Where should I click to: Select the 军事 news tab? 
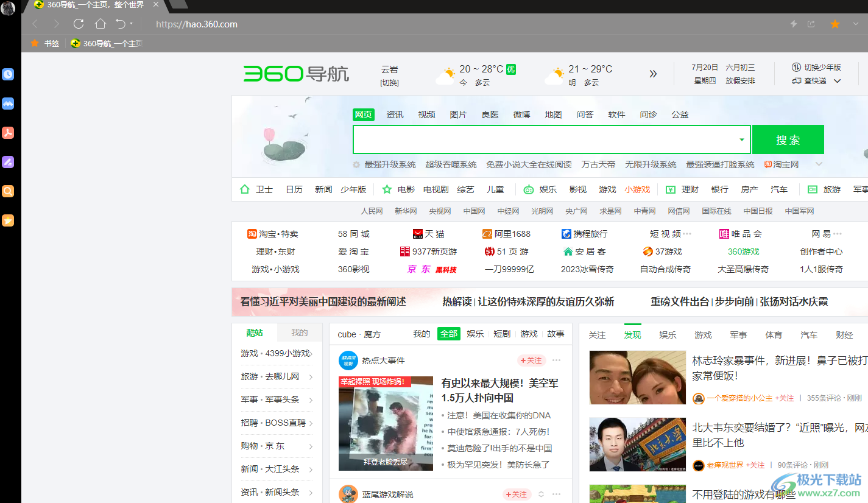(738, 335)
